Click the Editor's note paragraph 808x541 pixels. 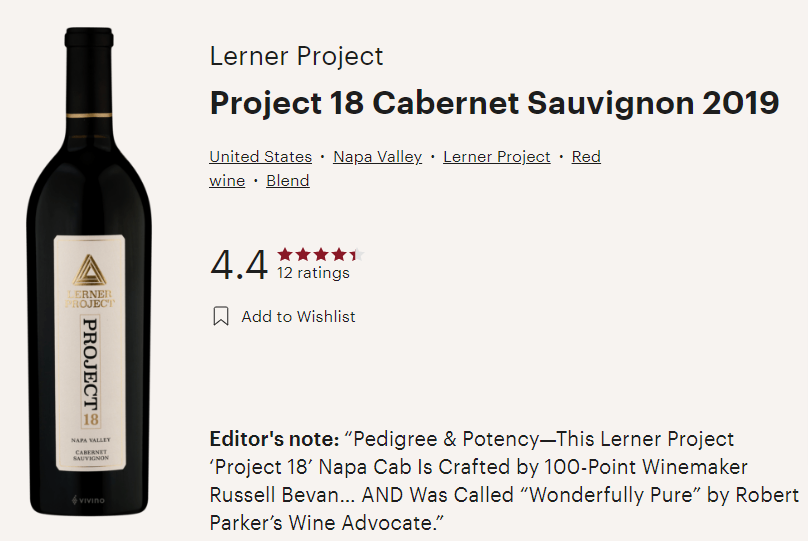(503, 481)
